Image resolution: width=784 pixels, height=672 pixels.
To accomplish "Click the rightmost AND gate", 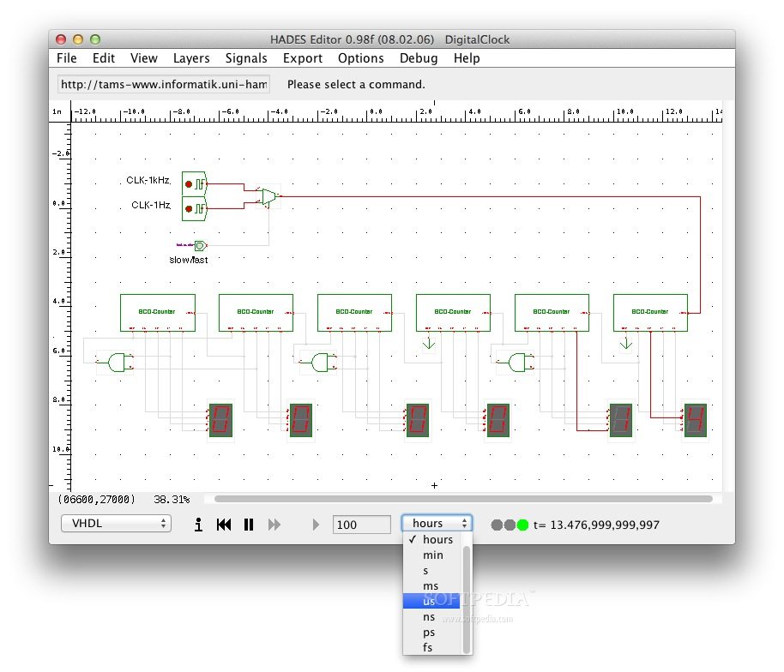I will (516, 363).
